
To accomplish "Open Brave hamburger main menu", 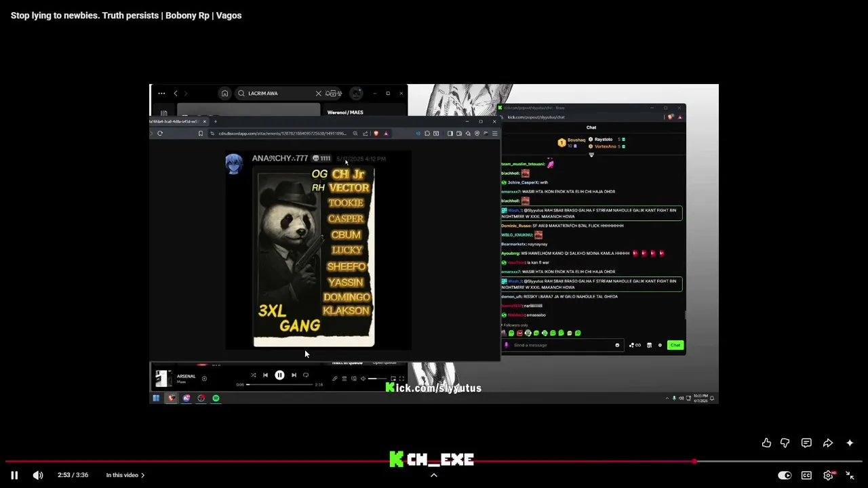I will 495,134.
